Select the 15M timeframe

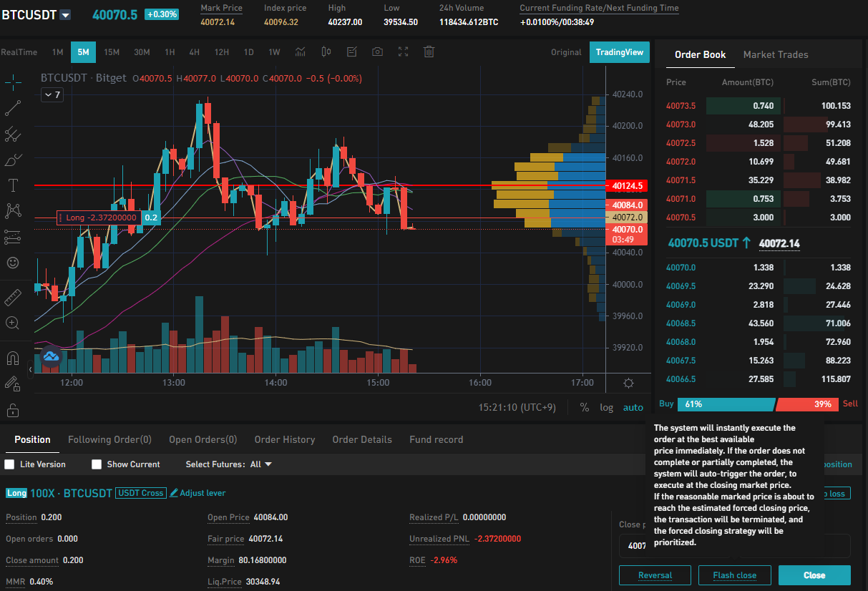(111, 52)
